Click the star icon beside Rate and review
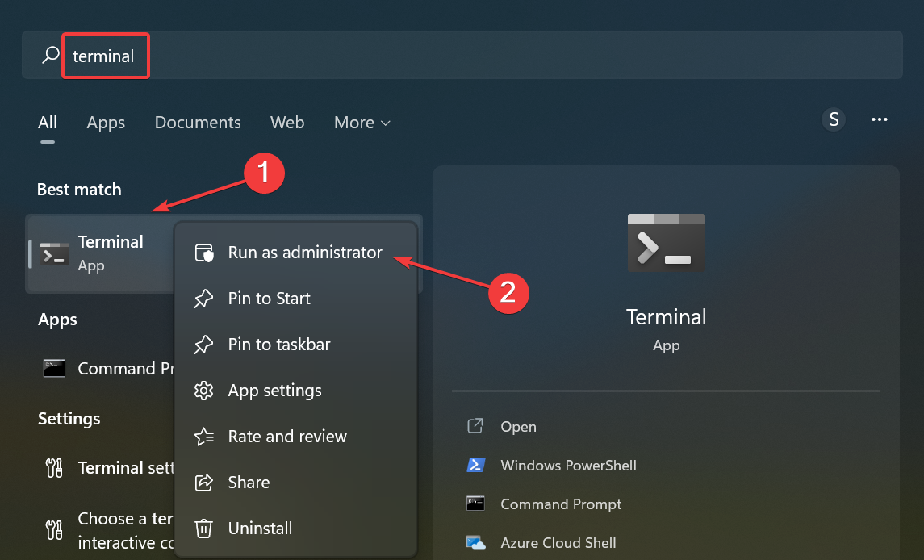 (204, 437)
